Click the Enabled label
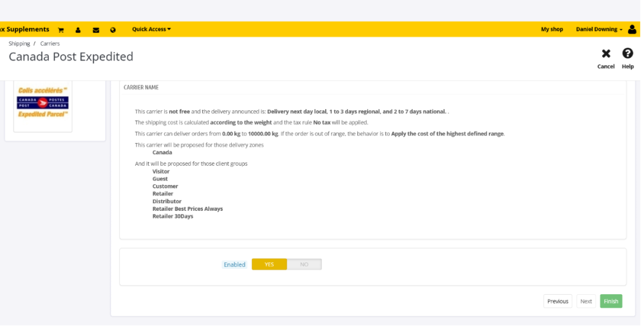The width and height of the screenshot is (644, 327). [234, 264]
